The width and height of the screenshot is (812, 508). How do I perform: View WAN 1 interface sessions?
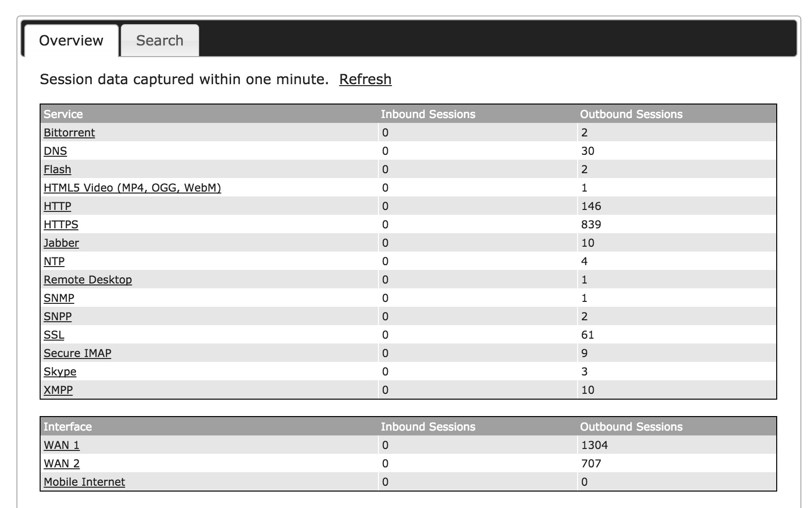(61, 445)
